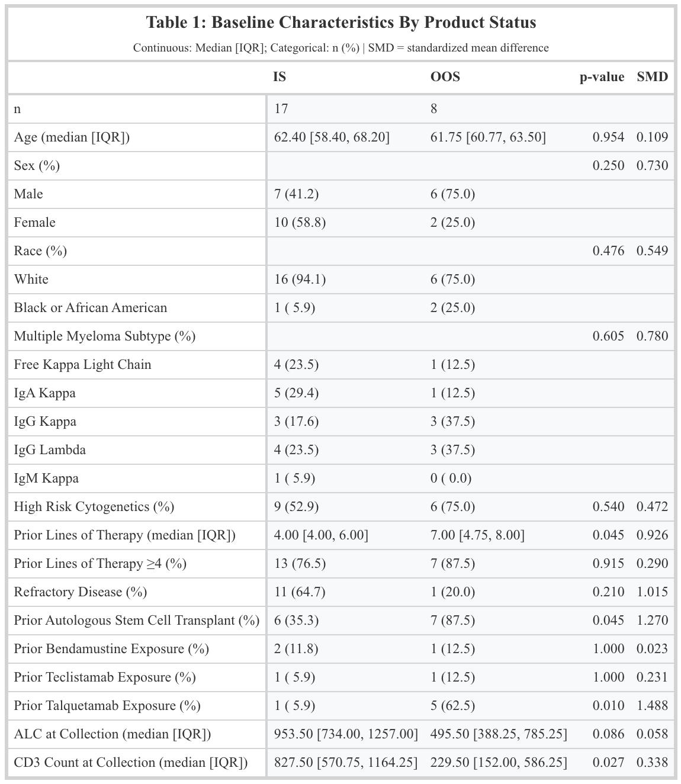Click the Refractory Disease (%) row label
Viewport: 681px width, 784px height.
coord(81,592)
